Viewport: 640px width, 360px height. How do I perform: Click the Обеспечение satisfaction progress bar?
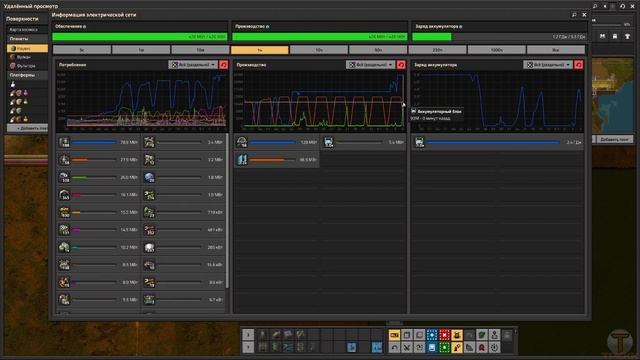(140, 37)
